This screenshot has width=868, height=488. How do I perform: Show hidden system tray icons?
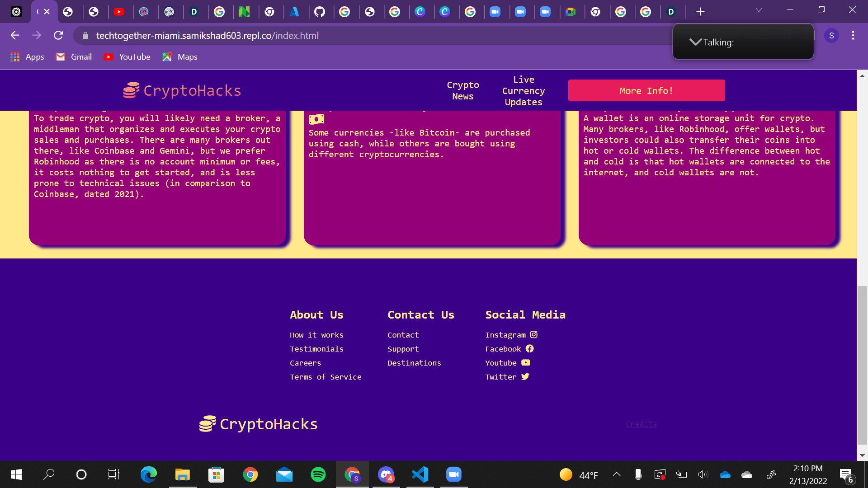616,474
